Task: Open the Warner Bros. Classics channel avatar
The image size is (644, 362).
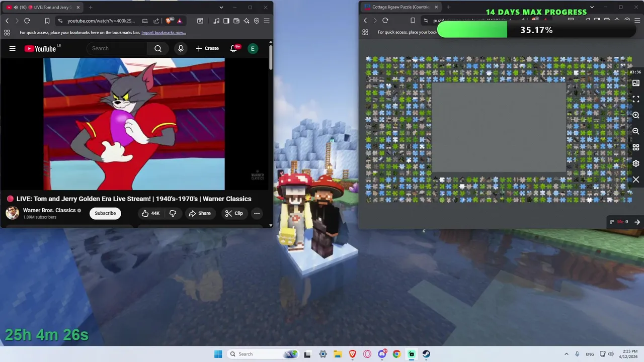Action: pyautogui.click(x=13, y=213)
